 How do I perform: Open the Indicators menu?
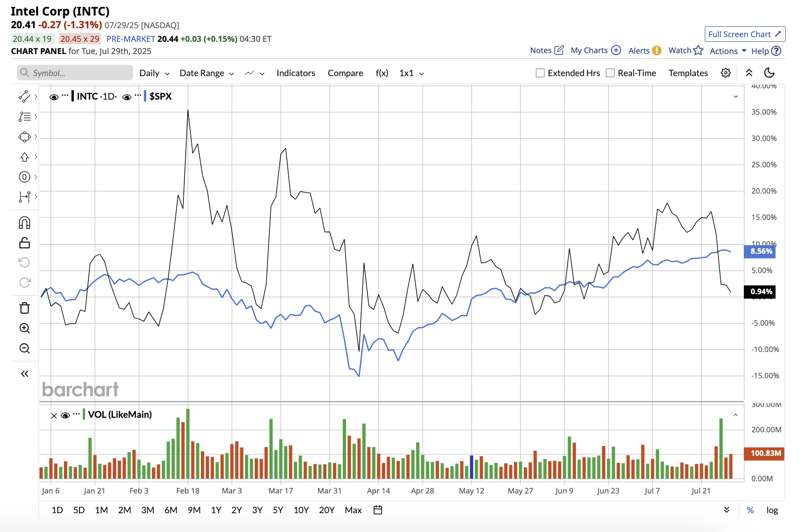pyautogui.click(x=296, y=73)
